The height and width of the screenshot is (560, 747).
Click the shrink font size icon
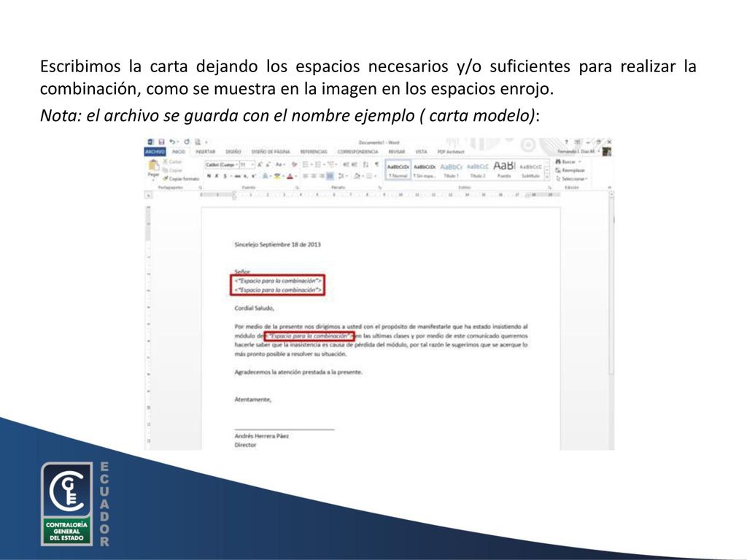(268, 165)
